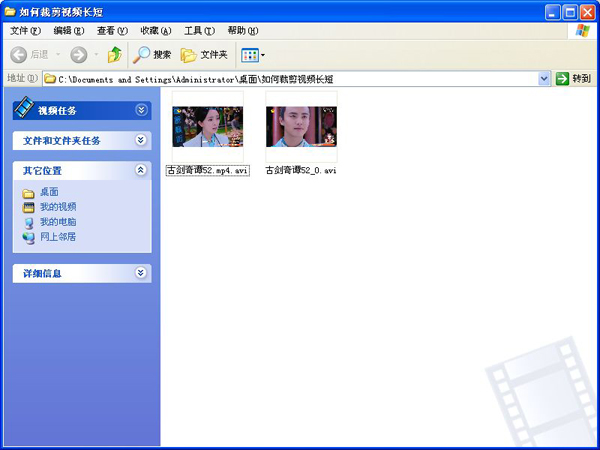Collapse the 其它位置 panel chevron
Image resolution: width=600 pixels, height=450 pixels.
tap(141, 170)
